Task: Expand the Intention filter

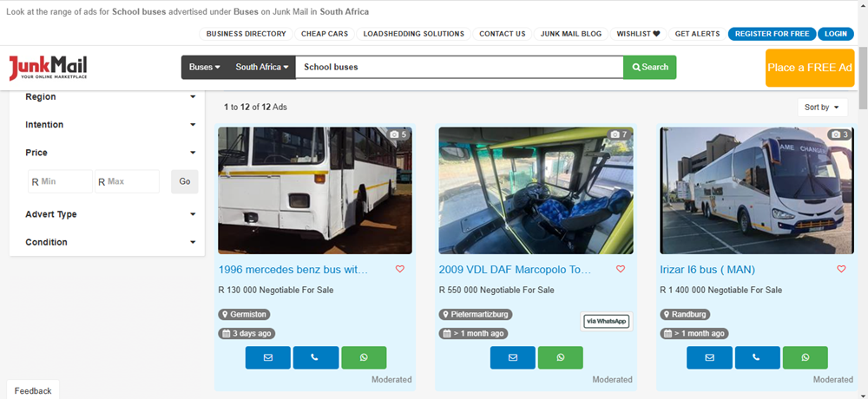Action: tap(110, 125)
